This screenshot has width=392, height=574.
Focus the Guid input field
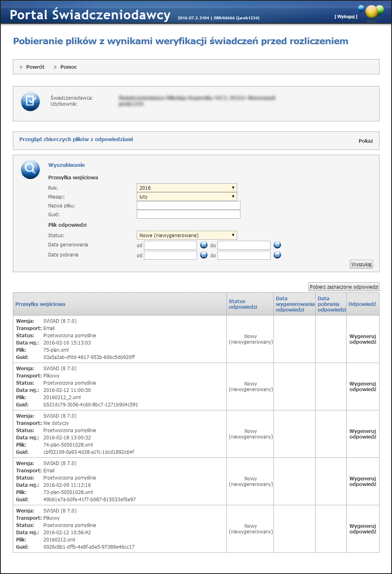189,215
